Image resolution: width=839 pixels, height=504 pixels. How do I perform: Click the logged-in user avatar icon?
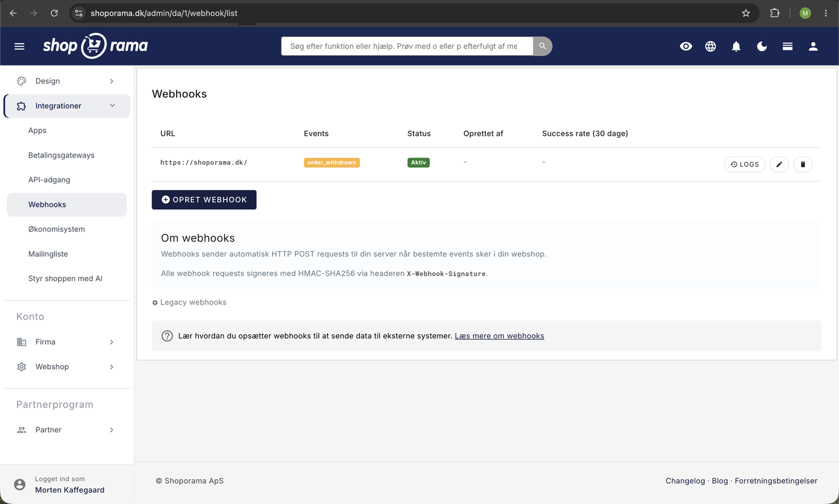[20, 484]
